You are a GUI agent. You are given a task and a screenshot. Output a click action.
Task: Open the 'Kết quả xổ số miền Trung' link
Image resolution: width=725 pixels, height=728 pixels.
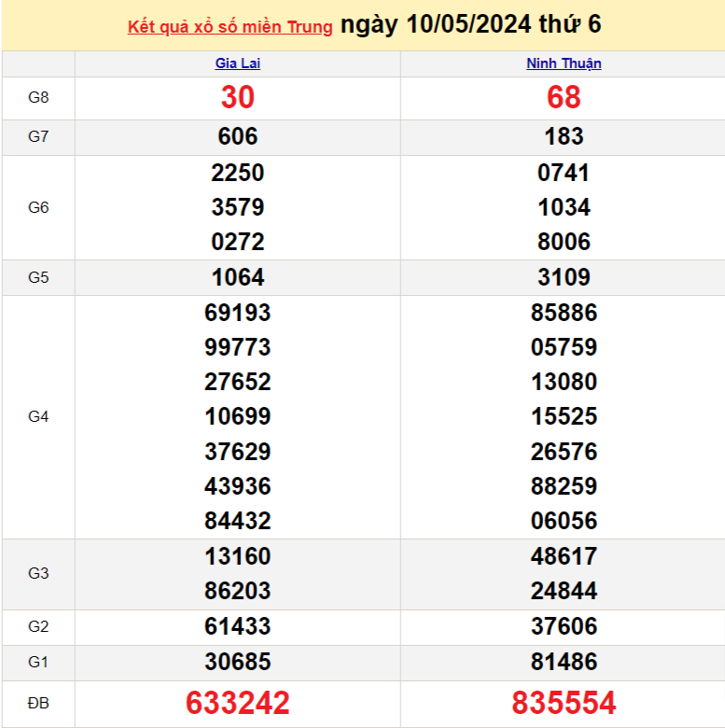pyautogui.click(x=230, y=27)
